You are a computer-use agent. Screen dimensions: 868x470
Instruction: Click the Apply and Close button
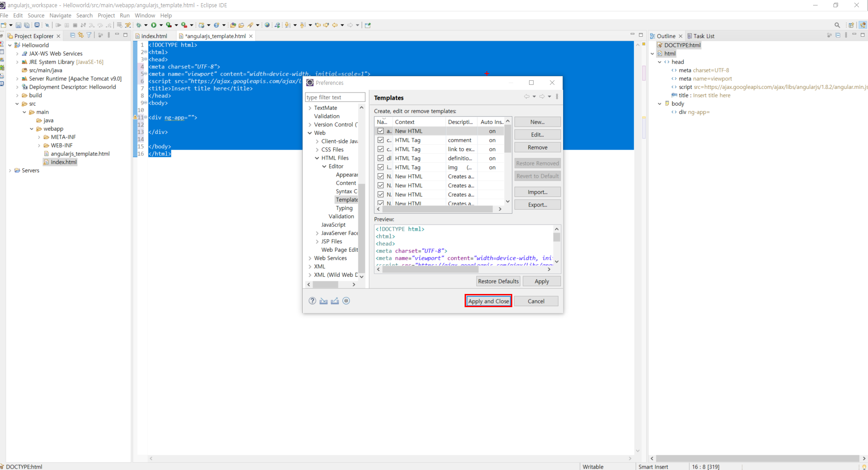coord(488,301)
